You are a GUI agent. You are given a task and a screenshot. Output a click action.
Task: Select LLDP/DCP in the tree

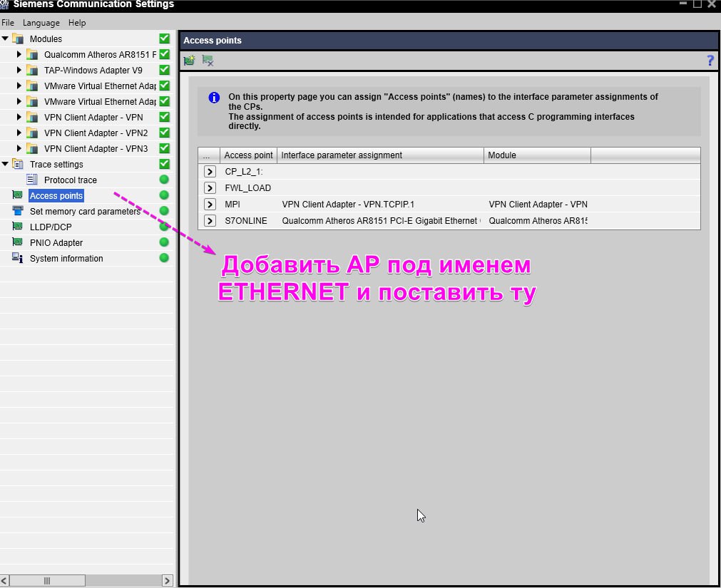pyautogui.click(x=51, y=227)
